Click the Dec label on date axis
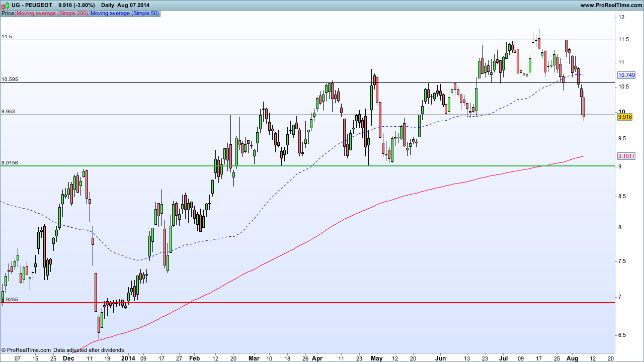This screenshot has height=362, width=644. [x=69, y=358]
